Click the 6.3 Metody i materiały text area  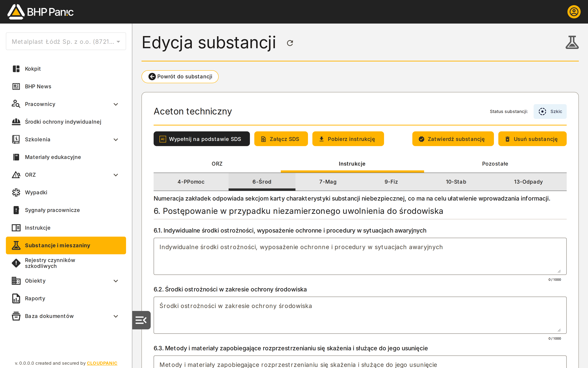tap(360, 362)
